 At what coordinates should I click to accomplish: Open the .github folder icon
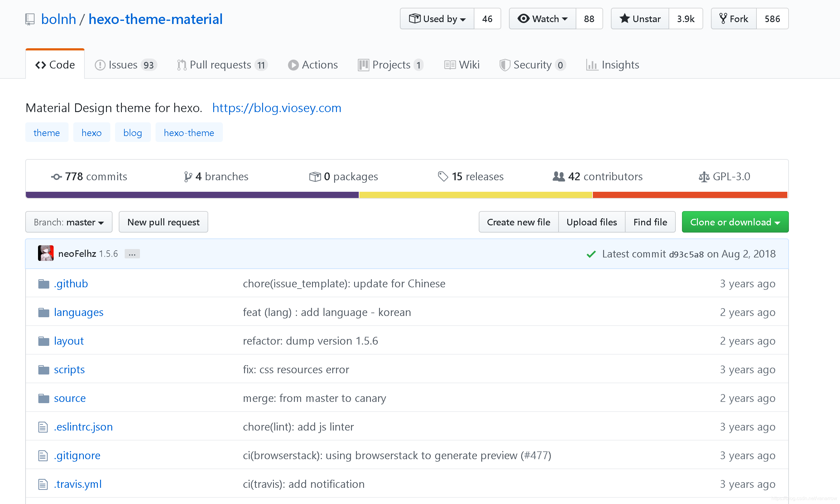(44, 284)
